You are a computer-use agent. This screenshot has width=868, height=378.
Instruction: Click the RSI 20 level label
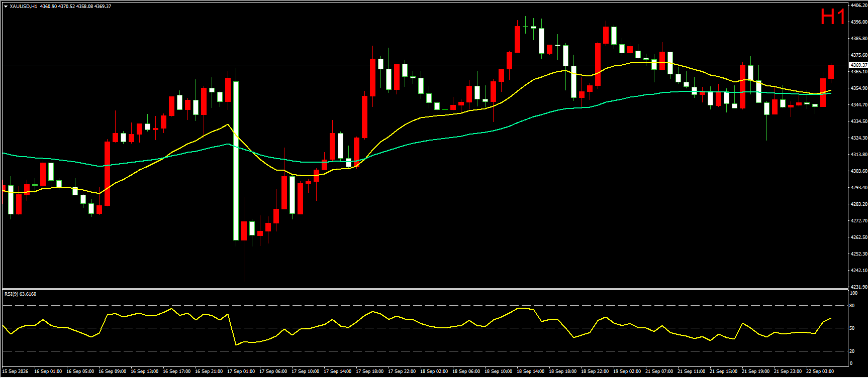(x=852, y=351)
